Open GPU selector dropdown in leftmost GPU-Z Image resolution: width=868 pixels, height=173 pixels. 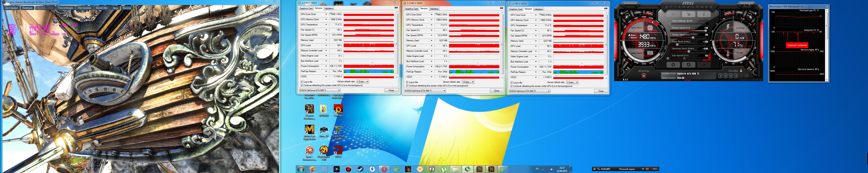(319, 90)
